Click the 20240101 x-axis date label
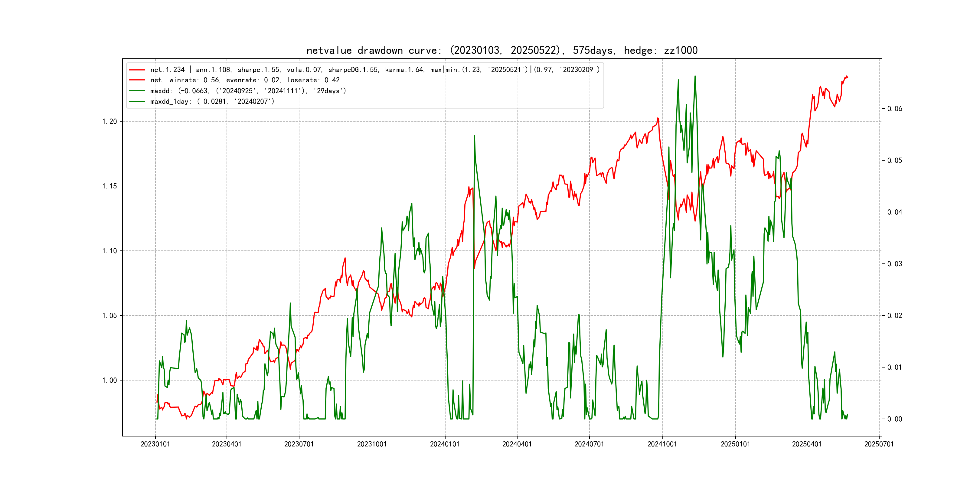This screenshot has width=980, height=490. pyautogui.click(x=445, y=444)
